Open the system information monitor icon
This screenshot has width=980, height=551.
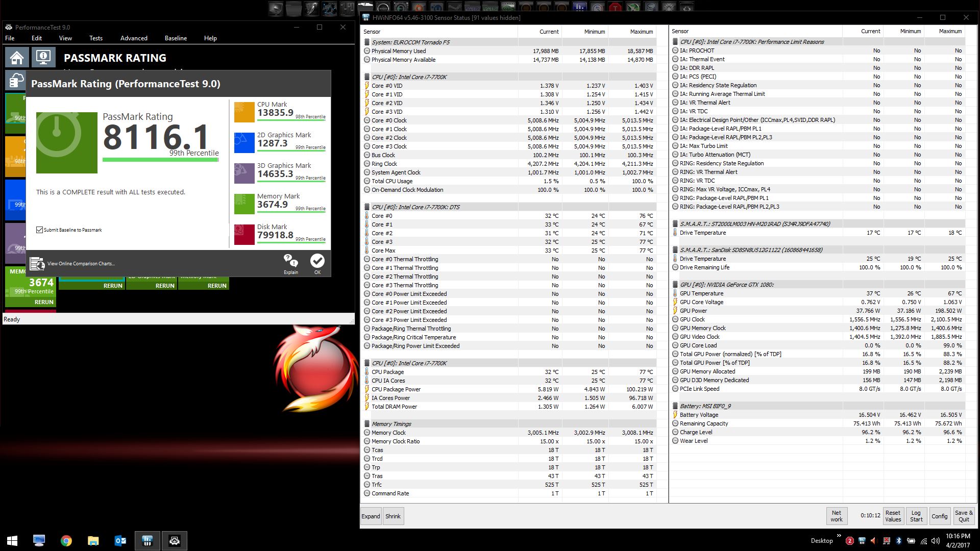click(43, 58)
